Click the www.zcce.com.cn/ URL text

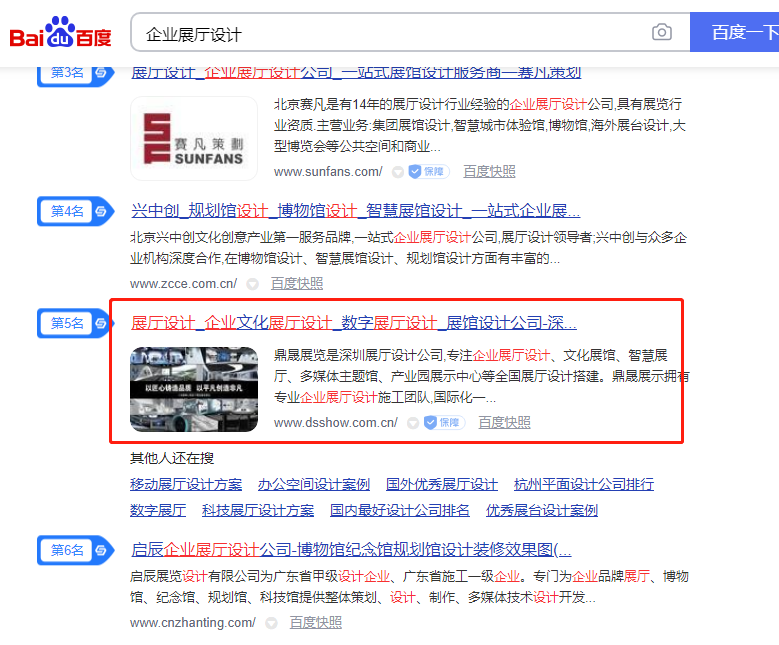click(x=183, y=284)
